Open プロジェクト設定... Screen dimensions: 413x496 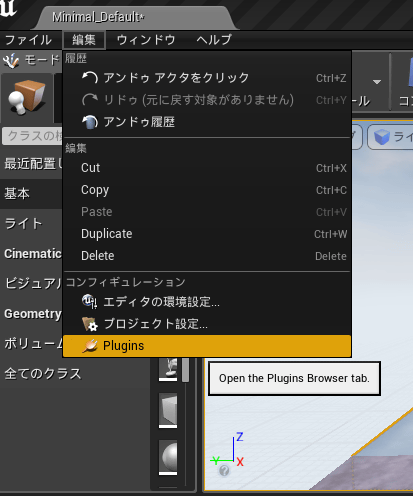[x=207, y=324]
